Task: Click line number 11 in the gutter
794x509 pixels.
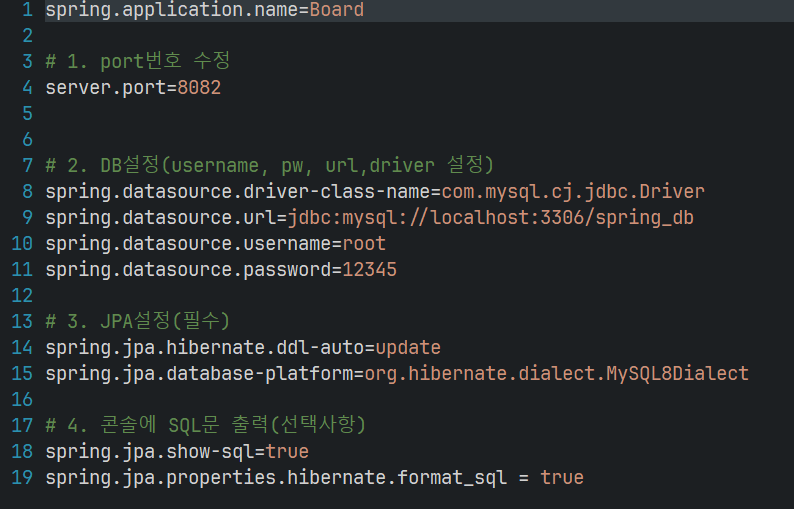Action: click(22, 269)
